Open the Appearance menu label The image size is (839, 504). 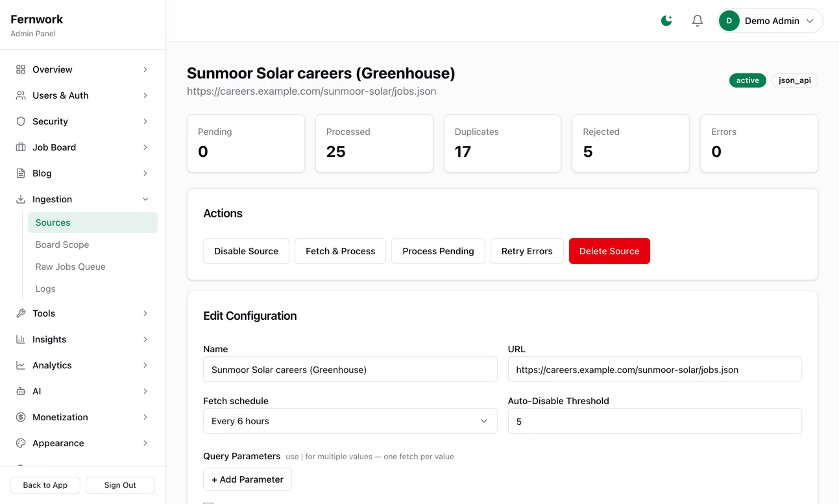[x=58, y=443]
